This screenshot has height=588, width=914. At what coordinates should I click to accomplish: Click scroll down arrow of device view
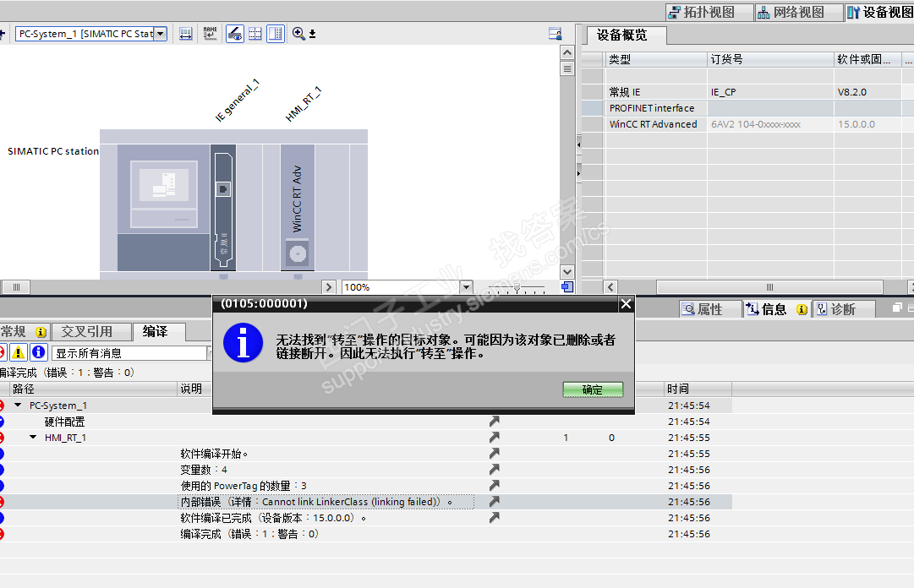[567, 272]
